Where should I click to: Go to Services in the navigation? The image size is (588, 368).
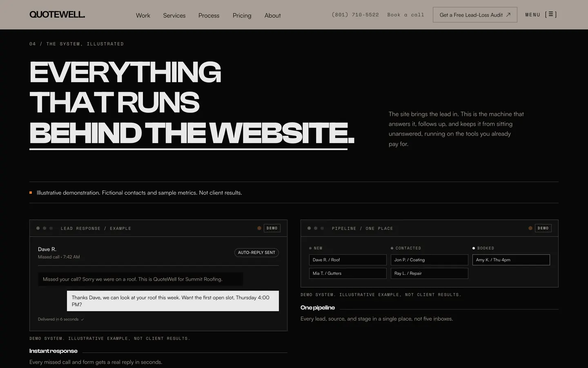tap(174, 16)
